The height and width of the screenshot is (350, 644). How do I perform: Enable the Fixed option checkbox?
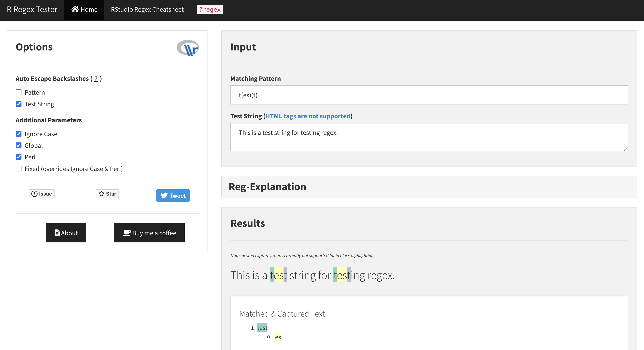point(19,169)
